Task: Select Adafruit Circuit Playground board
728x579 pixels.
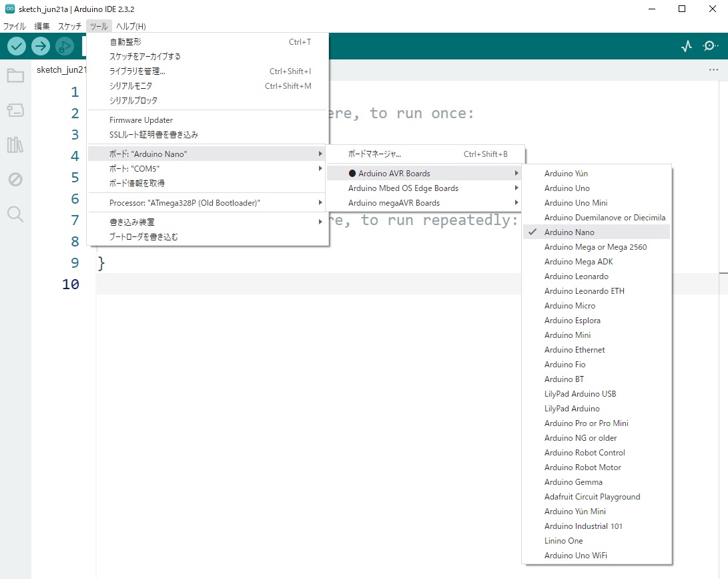Action: click(x=597, y=497)
